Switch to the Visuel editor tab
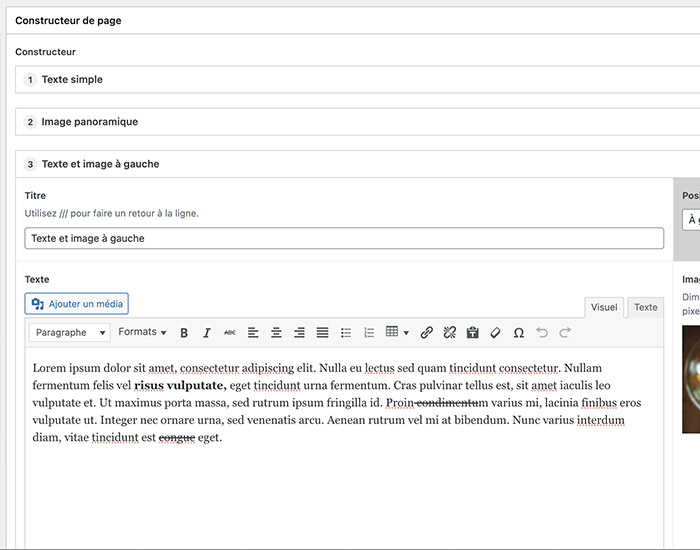 tap(604, 307)
